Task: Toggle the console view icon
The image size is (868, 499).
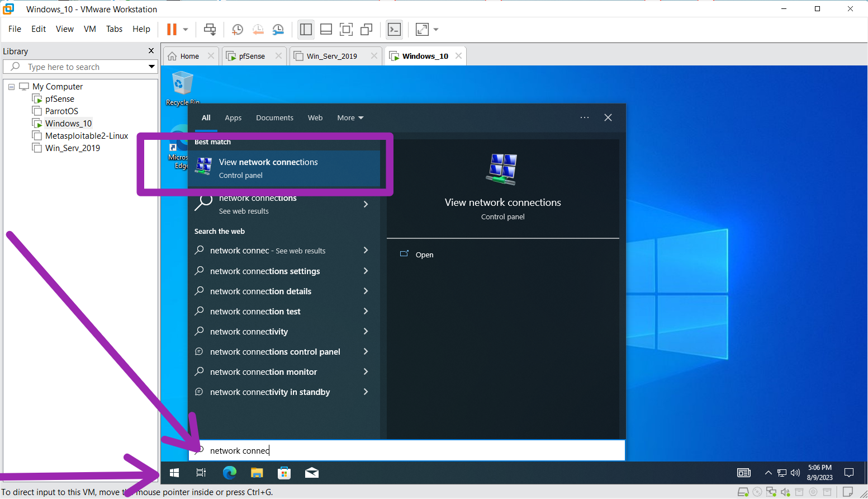Action: (x=394, y=29)
